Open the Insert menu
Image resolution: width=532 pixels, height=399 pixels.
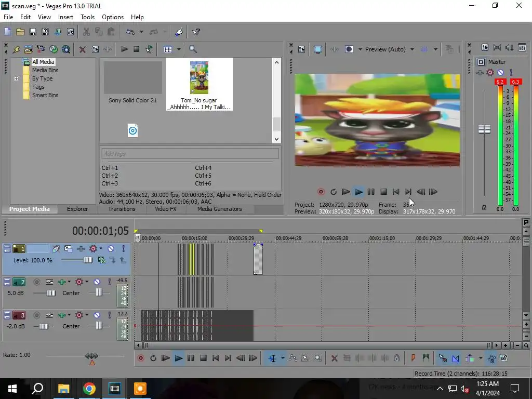(65, 17)
